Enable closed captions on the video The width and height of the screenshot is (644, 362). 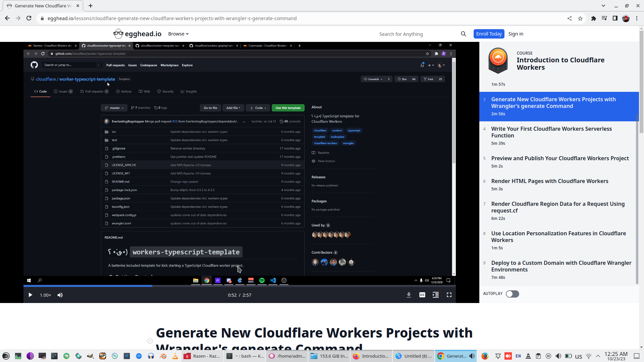(422, 295)
